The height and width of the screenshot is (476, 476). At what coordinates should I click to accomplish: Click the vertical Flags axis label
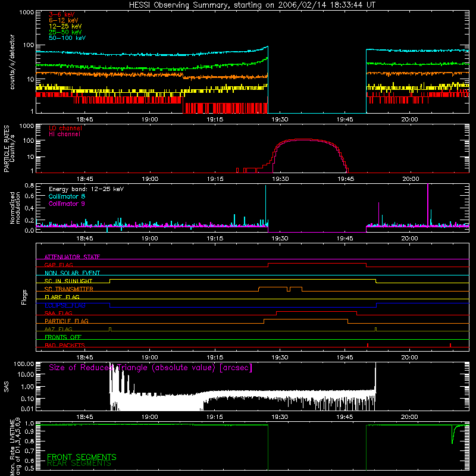pos(24,297)
